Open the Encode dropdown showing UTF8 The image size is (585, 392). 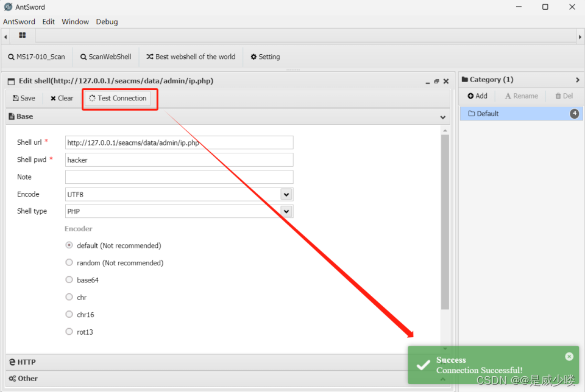pyautogui.click(x=286, y=194)
